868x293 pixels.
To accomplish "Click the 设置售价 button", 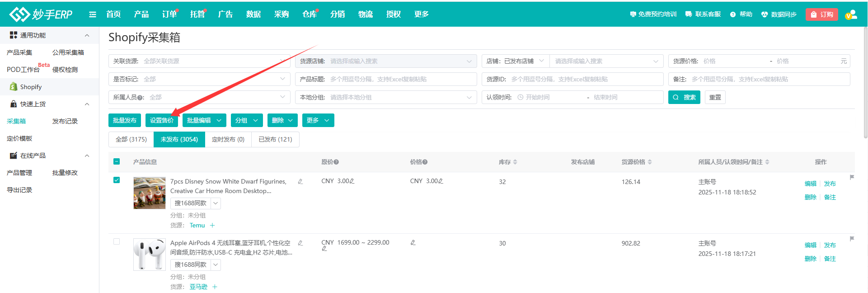I will [161, 120].
